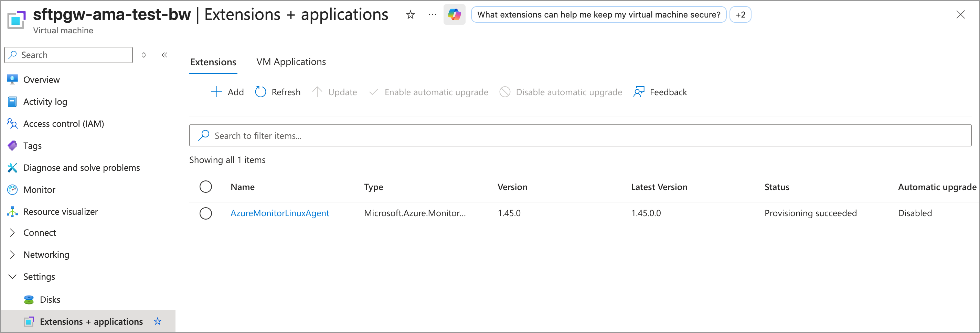Open Diagnose and solve problems

[x=82, y=168]
